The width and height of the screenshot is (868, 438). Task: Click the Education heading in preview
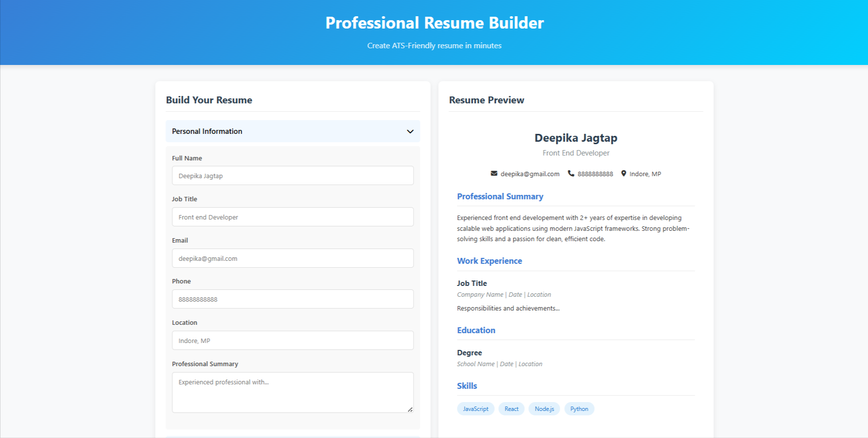(476, 330)
